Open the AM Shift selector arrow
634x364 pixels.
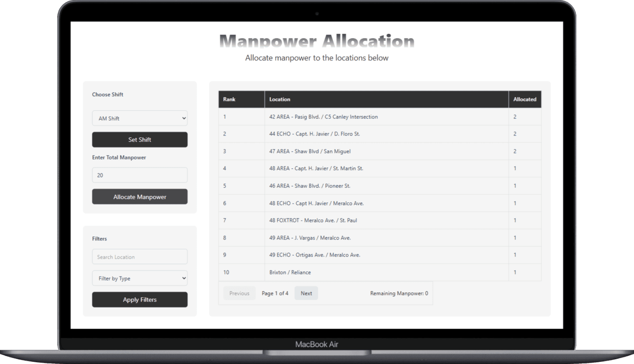[183, 118]
